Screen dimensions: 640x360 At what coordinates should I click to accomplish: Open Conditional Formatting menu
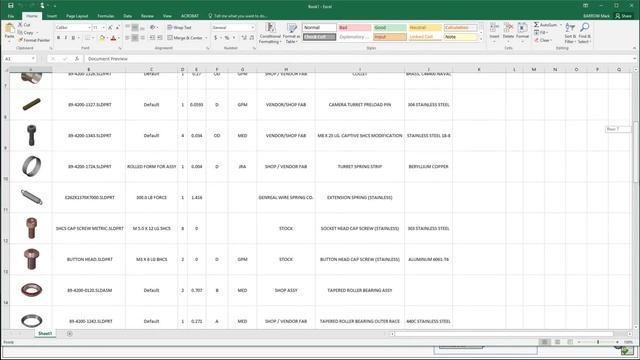click(270, 33)
